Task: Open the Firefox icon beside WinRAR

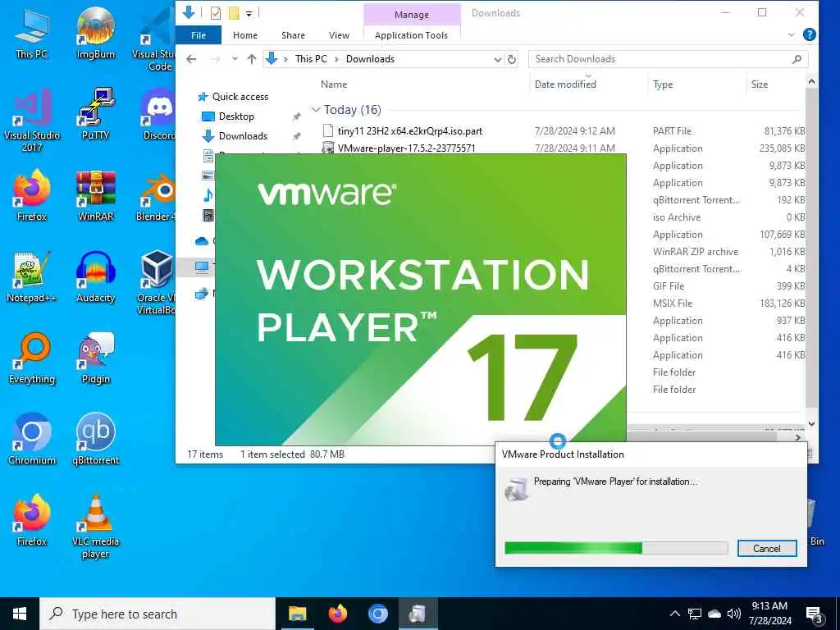Action: [x=32, y=195]
